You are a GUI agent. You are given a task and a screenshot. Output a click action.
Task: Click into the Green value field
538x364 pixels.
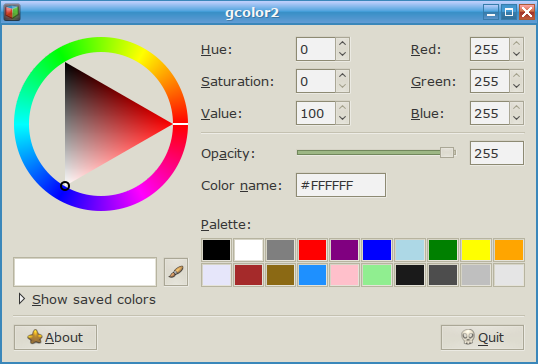coord(490,81)
